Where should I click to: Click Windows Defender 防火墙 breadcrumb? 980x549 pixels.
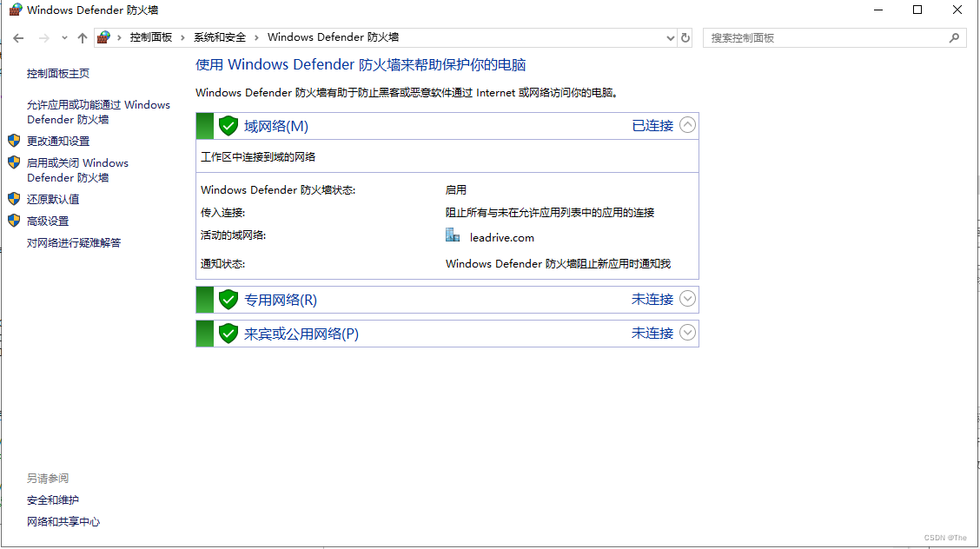[333, 37]
